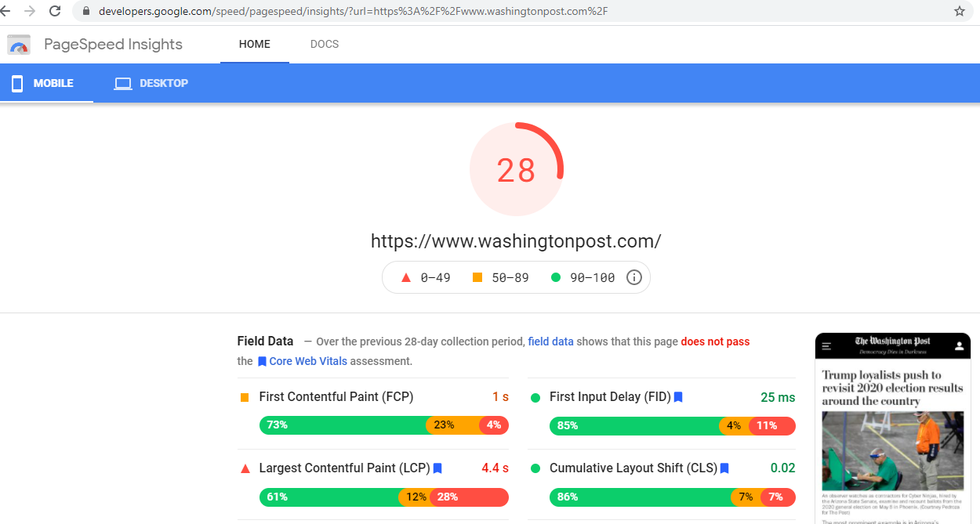Click the PageSpeed Insights title
980x524 pixels.
coord(113,44)
